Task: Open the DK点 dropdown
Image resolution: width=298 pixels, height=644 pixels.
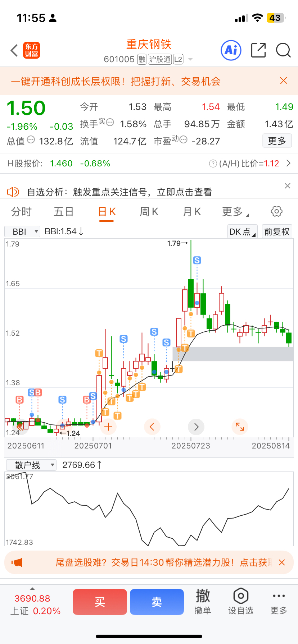Action: pyautogui.click(x=243, y=232)
